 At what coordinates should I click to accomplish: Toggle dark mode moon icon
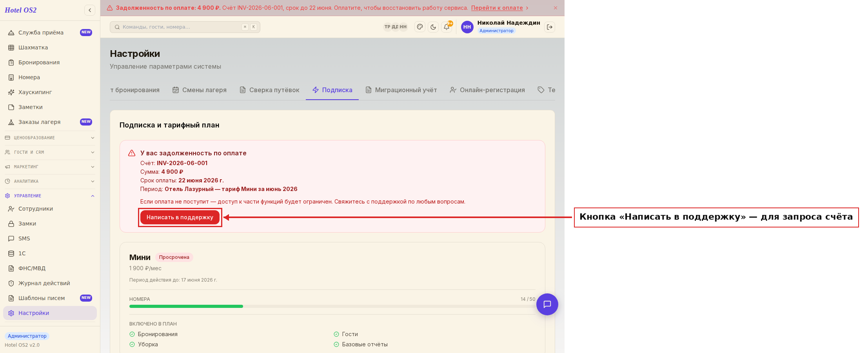433,27
